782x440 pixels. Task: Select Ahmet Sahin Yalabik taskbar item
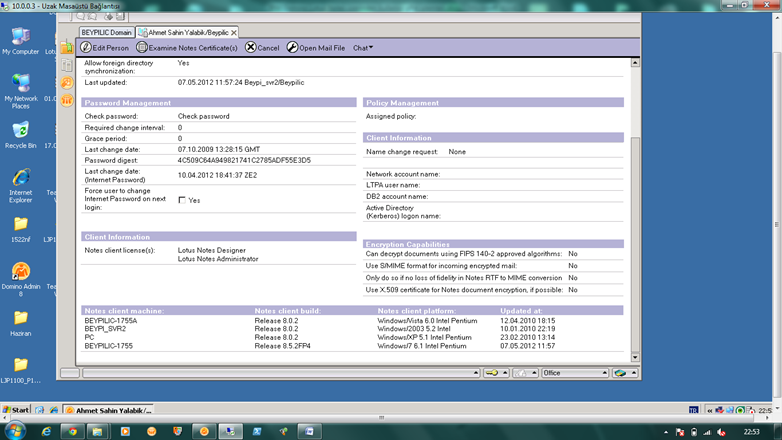tap(108, 410)
